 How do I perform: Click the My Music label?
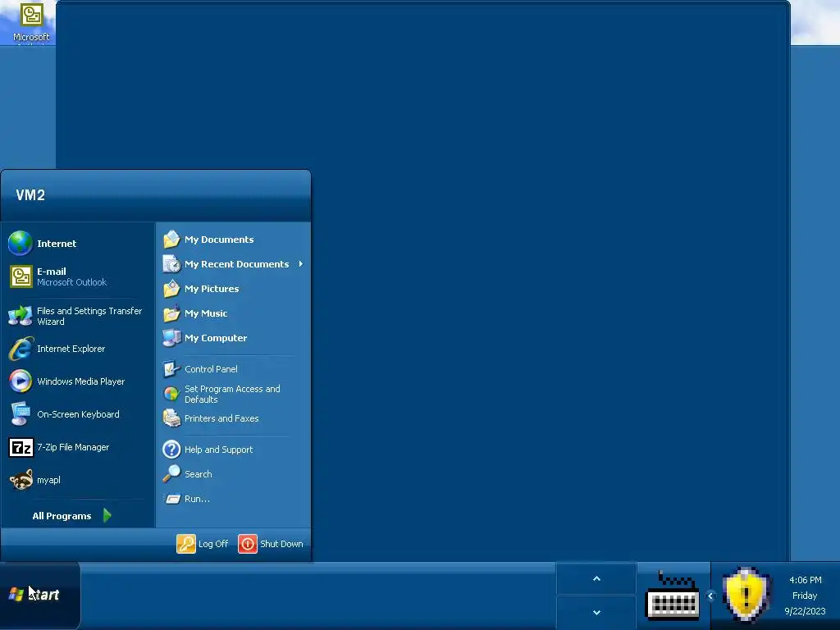[206, 313]
